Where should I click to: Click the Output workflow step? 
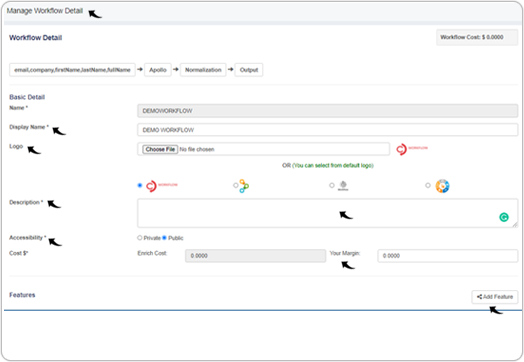[249, 70]
